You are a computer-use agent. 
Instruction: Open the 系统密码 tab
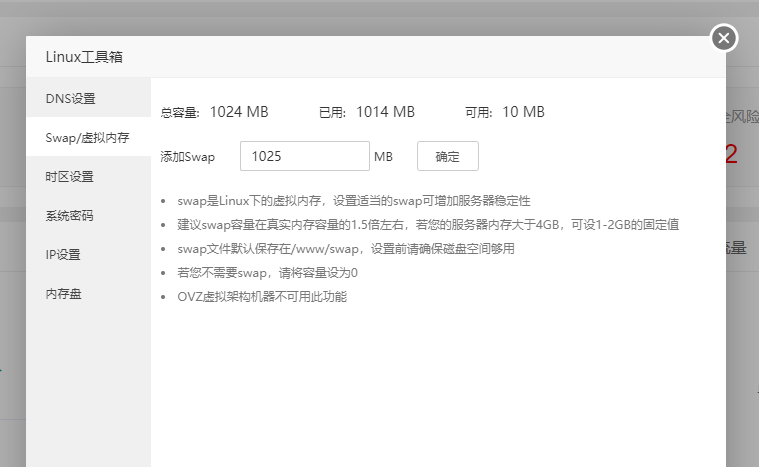click(x=88, y=215)
